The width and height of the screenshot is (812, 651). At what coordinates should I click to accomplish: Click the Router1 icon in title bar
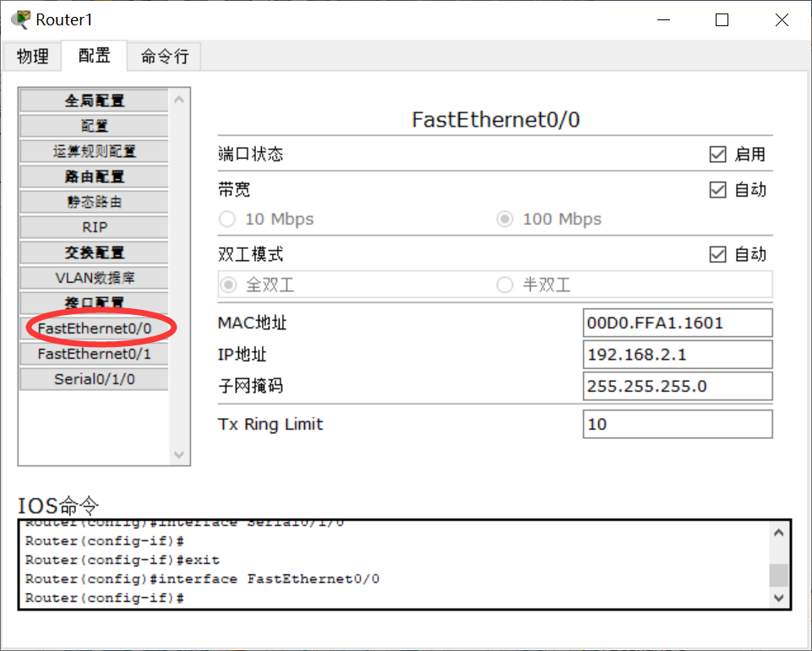(20, 19)
